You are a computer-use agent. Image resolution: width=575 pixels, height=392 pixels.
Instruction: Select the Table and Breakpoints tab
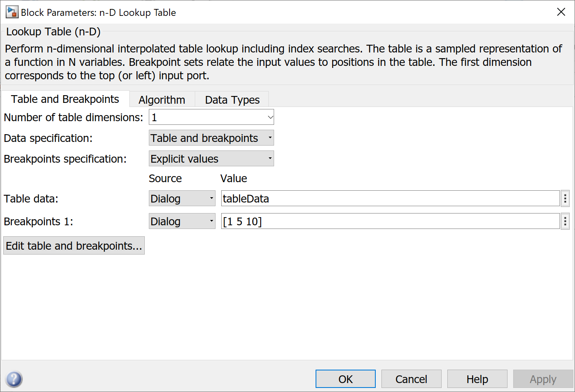pyautogui.click(x=65, y=99)
